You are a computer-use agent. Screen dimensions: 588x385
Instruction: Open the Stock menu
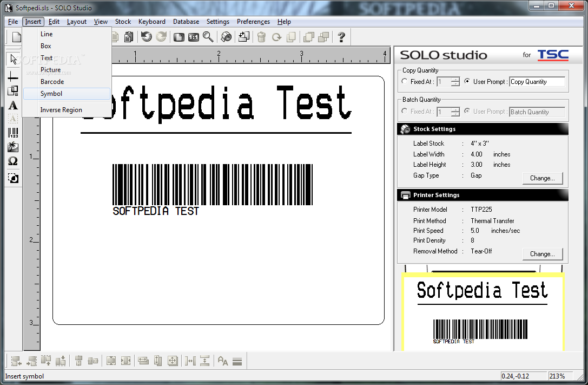(x=123, y=22)
